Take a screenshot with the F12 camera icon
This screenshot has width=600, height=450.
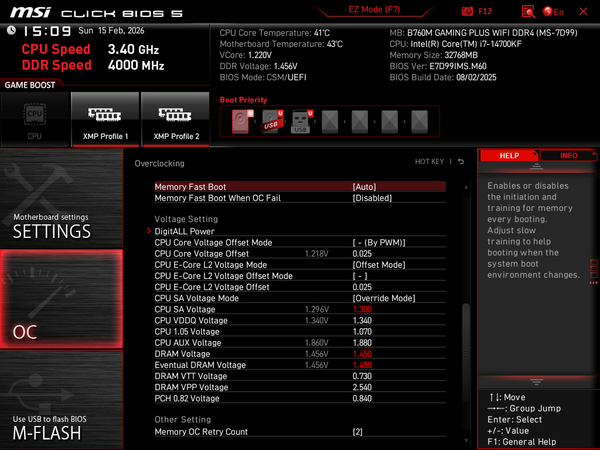coord(467,11)
